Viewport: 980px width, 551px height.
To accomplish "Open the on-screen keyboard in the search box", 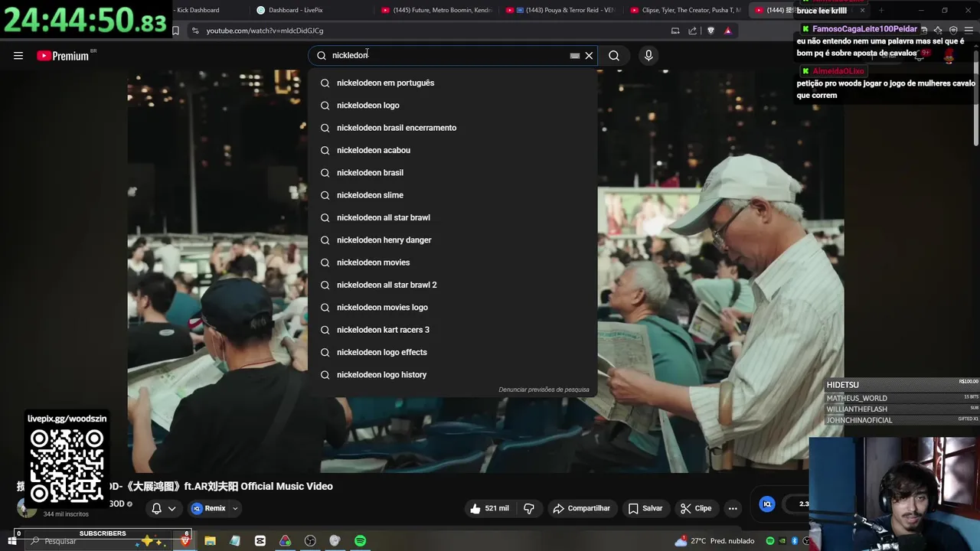I will 575,55.
